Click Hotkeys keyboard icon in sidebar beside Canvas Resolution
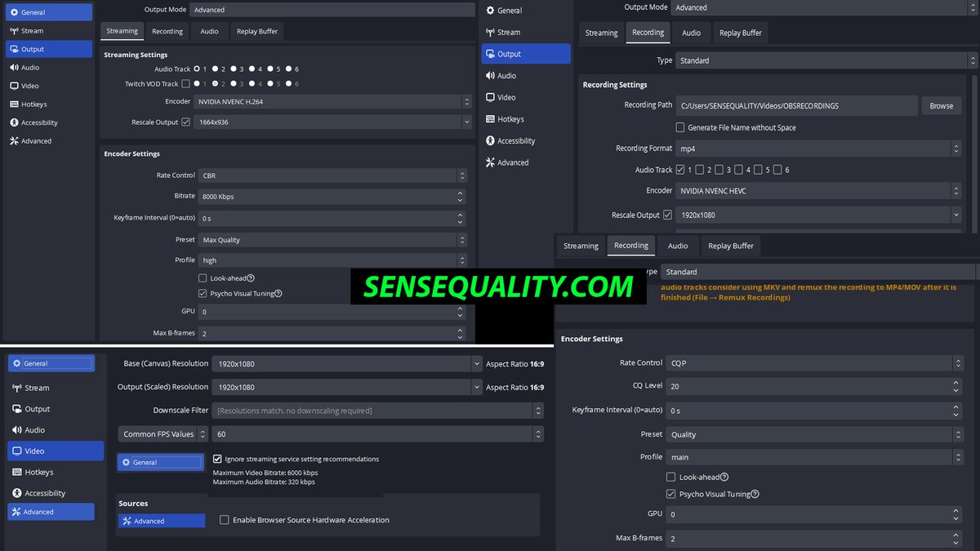This screenshot has width=980, height=551. [x=17, y=472]
